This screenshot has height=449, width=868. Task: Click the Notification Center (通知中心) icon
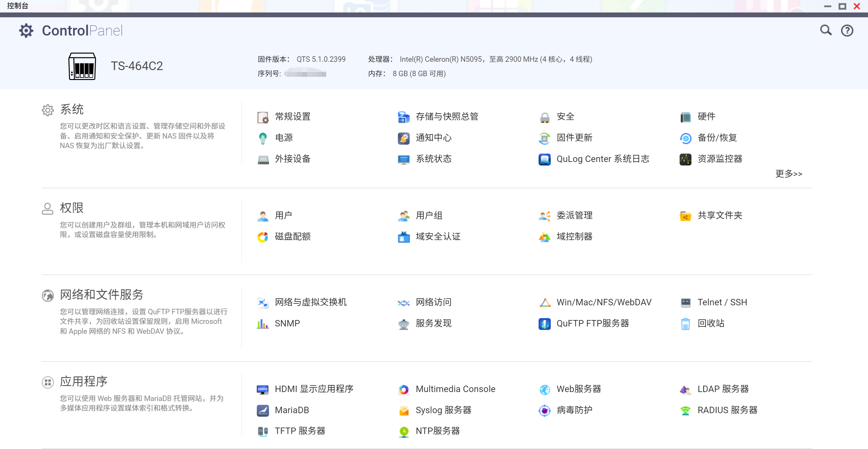click(403, 138)
